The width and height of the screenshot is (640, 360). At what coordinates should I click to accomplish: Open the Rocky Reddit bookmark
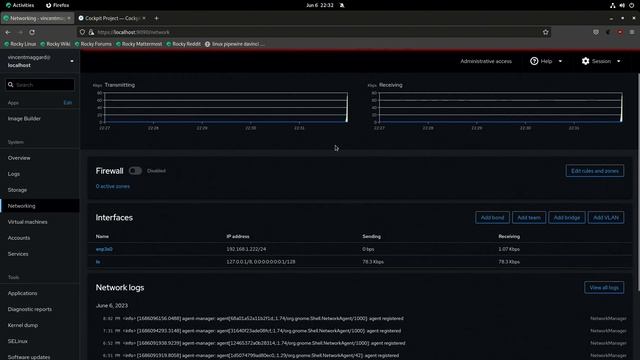[183, 44]
